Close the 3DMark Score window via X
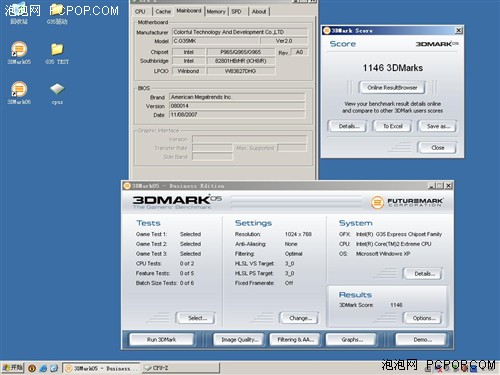Image resolution: width=500 pixels, height=375 pixels. click(459, 31)
